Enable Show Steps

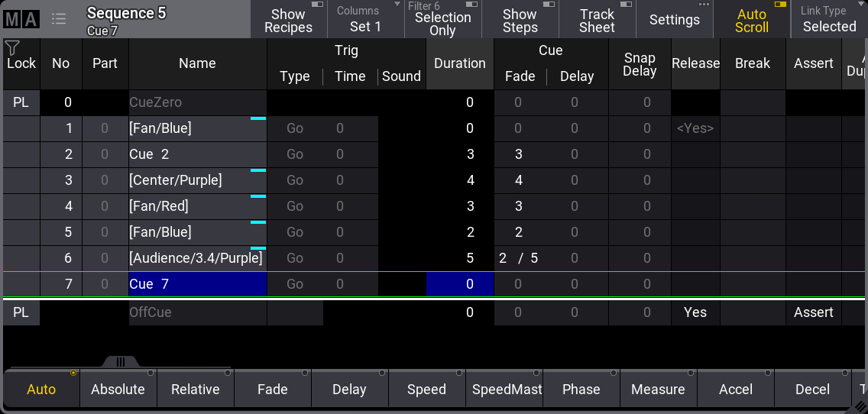coord(520,20)
